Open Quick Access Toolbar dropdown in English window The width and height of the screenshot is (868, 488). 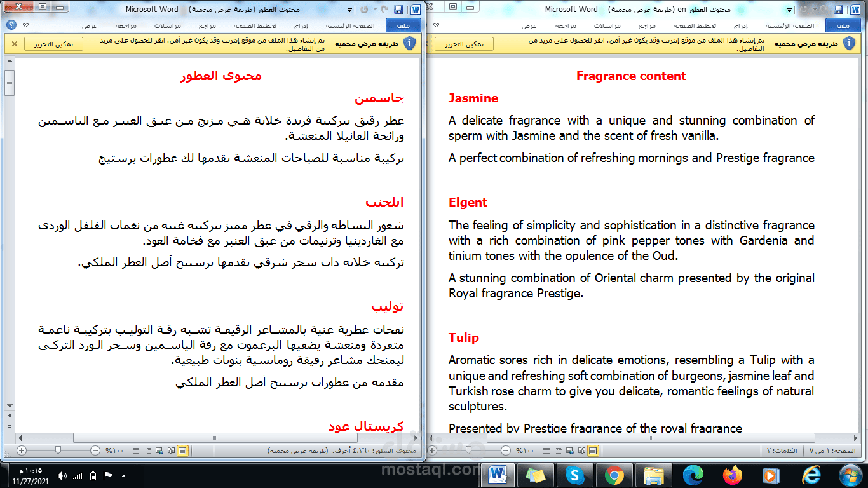coord(789,10)
